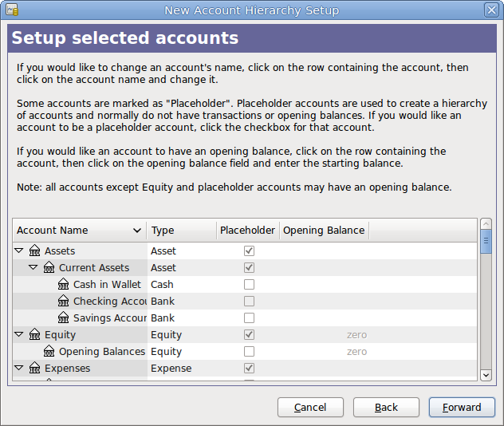
Task: Click the Equity opening balance zero field
Action: (356, 335)
